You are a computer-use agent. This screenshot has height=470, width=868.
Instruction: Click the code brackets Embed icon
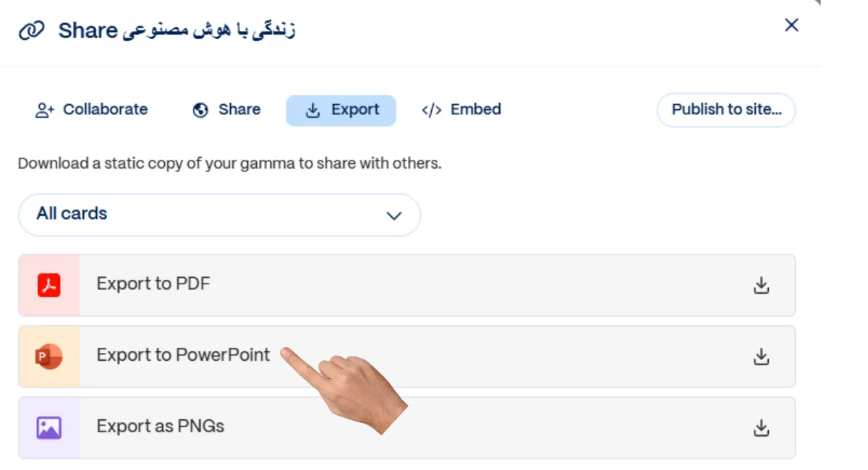(x=432, y=111)
